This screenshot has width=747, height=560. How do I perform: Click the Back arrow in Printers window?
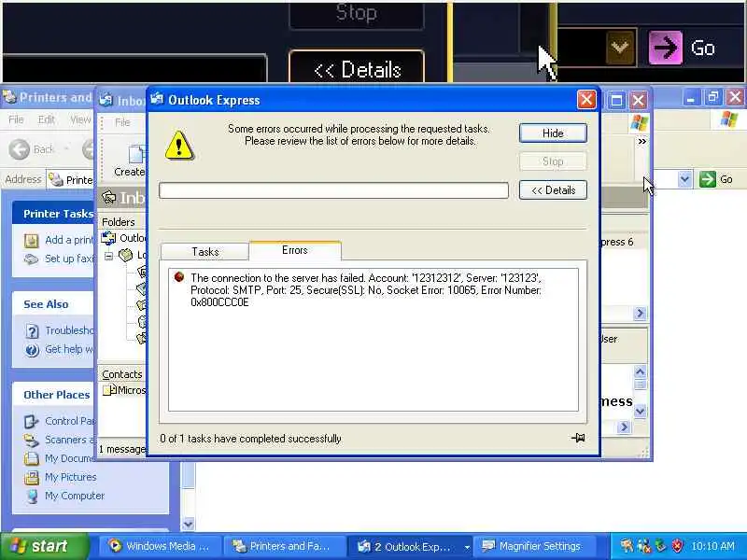(20, 149)
